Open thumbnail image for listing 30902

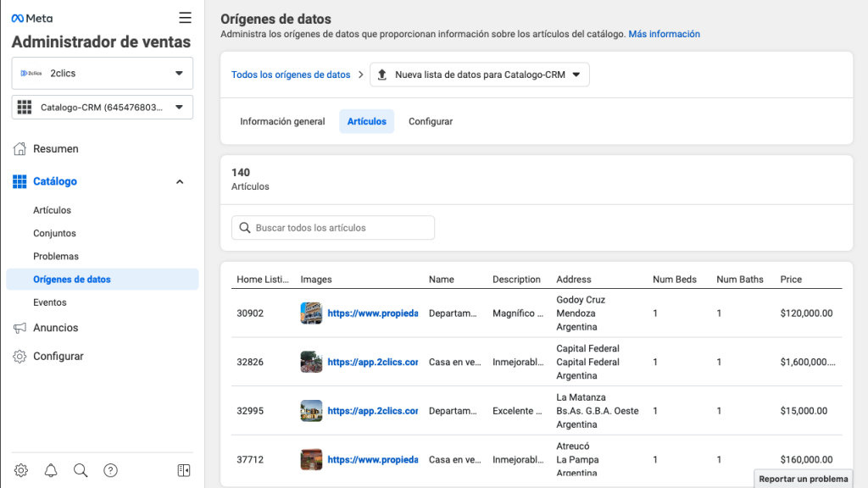(x=311, y=313)
